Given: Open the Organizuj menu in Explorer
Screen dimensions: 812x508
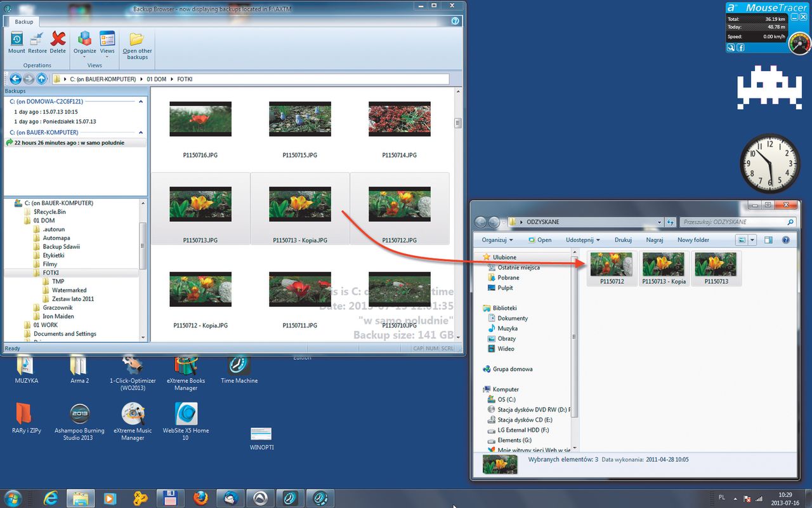Looking at the screenshot, I should click(x=497, y=240).
